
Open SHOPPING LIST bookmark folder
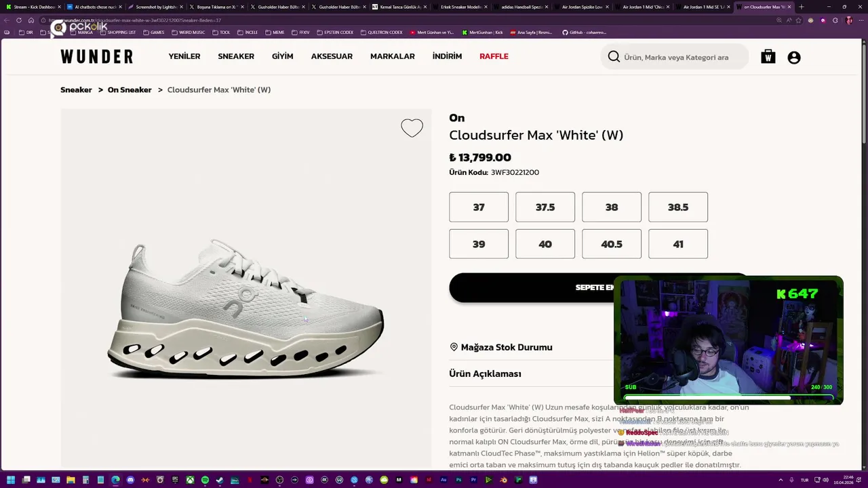click(118, 32)
